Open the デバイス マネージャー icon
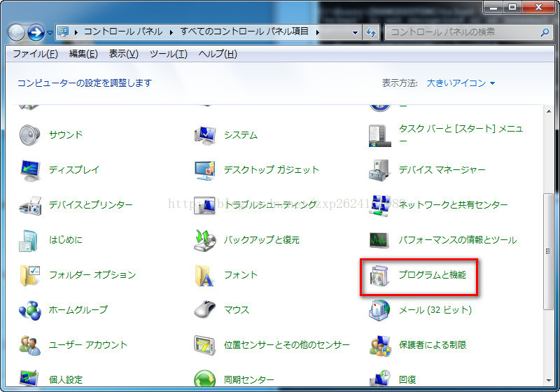 tap(379, 170)
